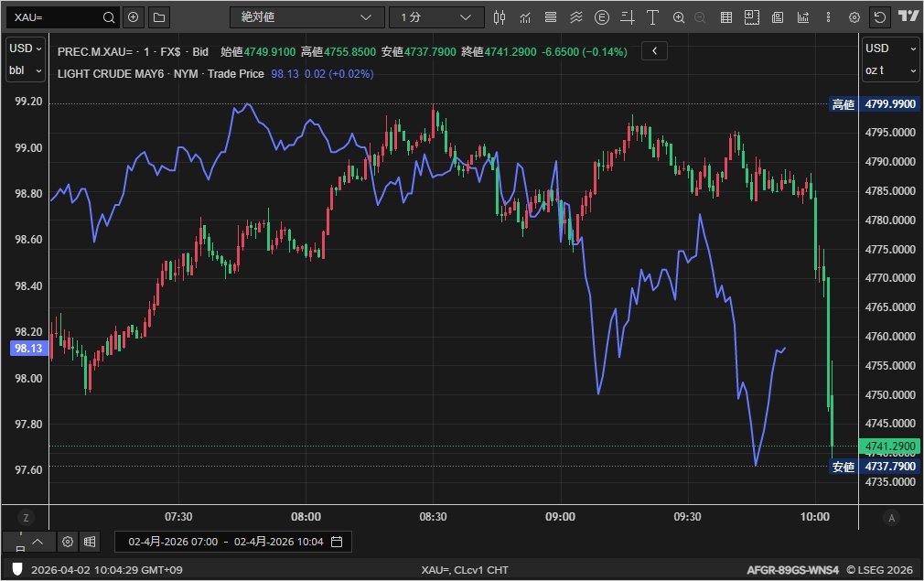924x581 pixels.
Task: Click the undo reset arrow icon
Action: (x=880, y=17)
